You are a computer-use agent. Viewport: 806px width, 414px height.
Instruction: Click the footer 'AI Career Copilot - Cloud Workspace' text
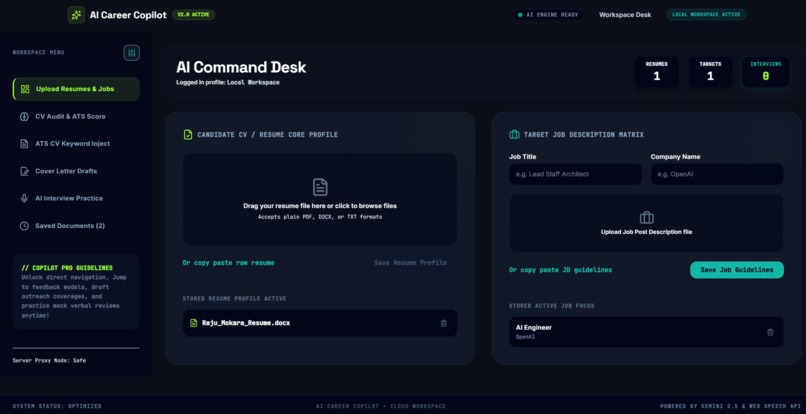381,406
